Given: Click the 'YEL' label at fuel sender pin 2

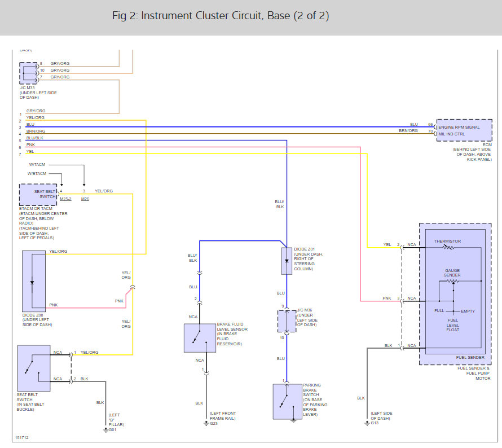Looking at the screenshot, I should point(387,245).
